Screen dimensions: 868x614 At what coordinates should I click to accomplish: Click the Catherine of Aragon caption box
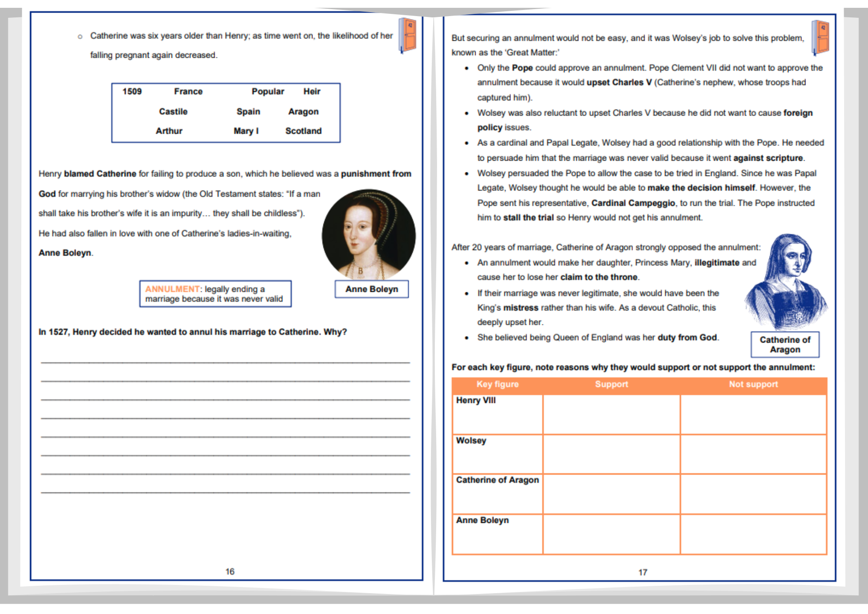pos(785,345)
